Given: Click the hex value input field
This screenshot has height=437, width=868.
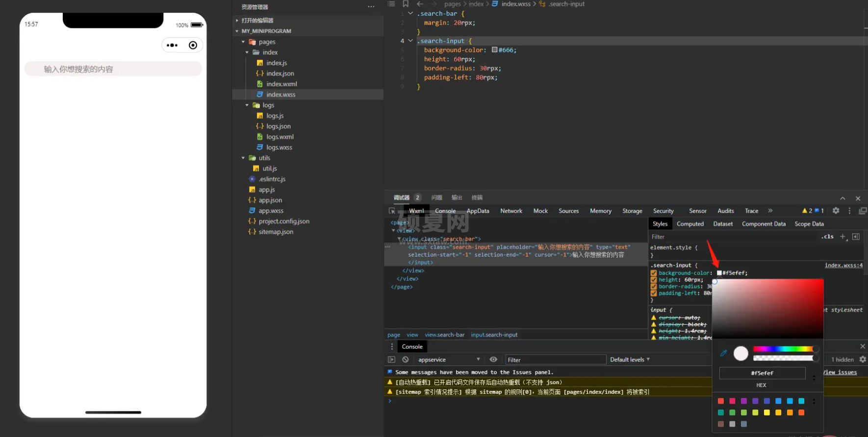Looking at the screenshot, I should click(762, 373).
